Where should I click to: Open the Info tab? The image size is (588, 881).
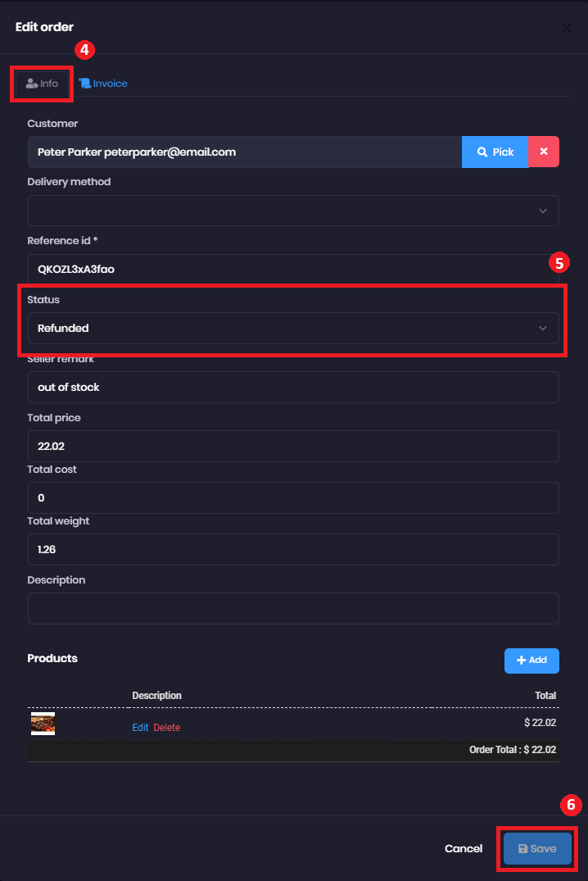point(42,84)
